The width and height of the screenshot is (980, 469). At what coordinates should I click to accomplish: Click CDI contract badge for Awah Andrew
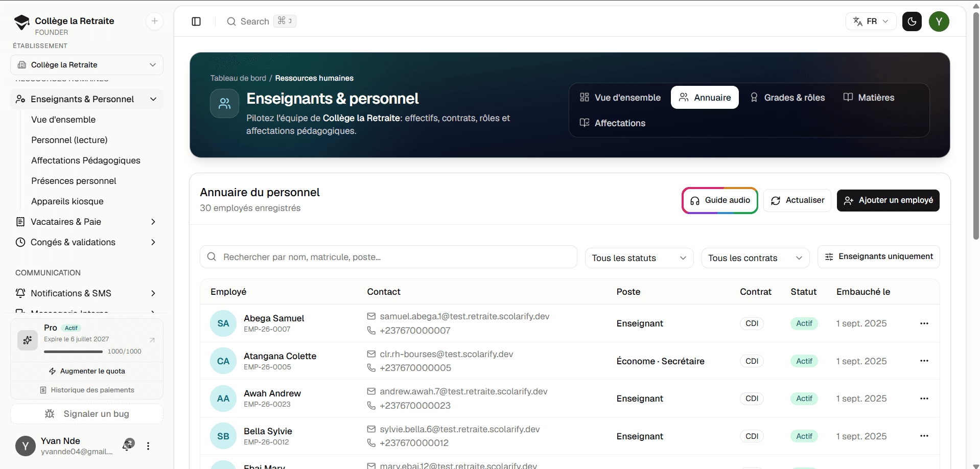(752, 398)
